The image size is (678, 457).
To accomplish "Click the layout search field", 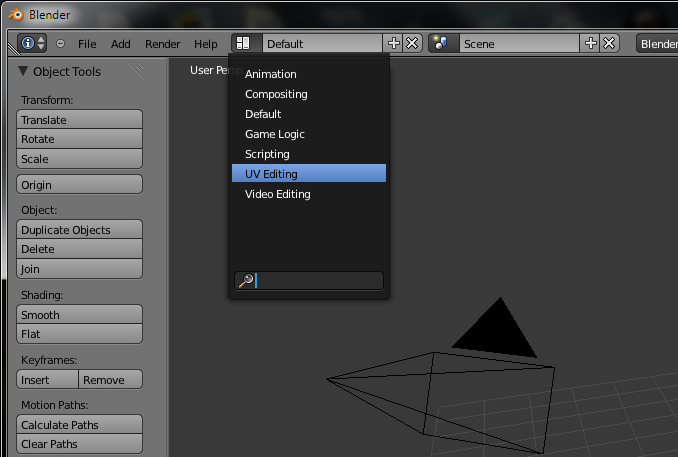I will point(318,281).
